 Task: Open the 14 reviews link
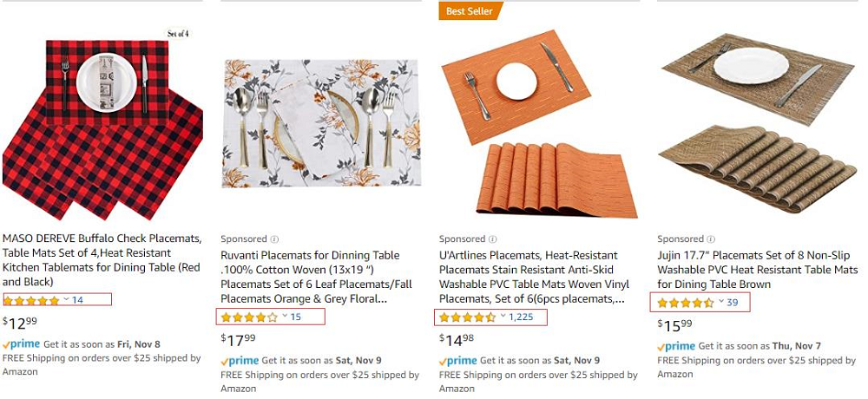click(x=77, y=300)
